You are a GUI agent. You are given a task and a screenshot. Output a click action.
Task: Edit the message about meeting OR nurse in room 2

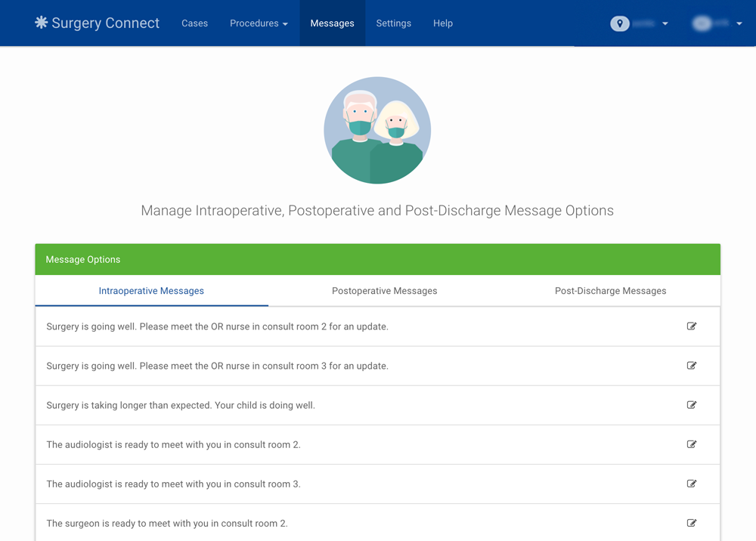point(691,326)
